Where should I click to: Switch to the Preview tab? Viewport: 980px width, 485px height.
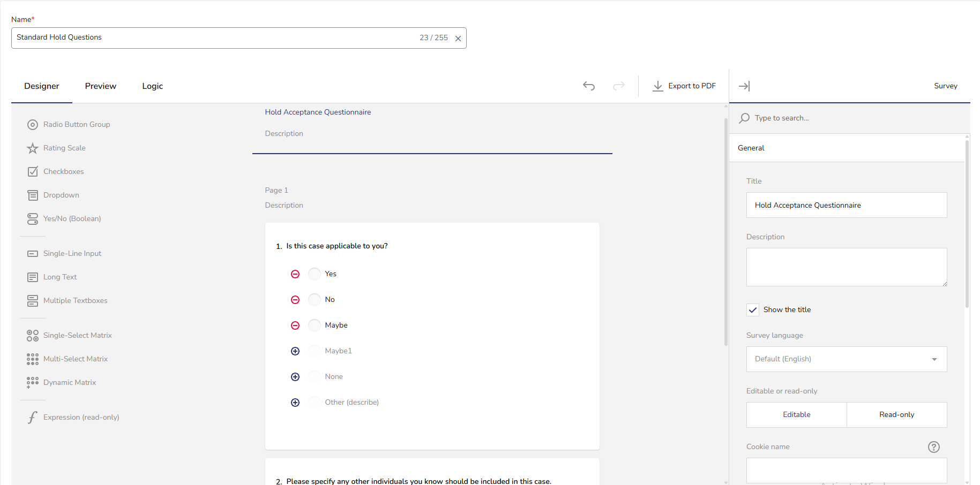[x=100, y=86]
